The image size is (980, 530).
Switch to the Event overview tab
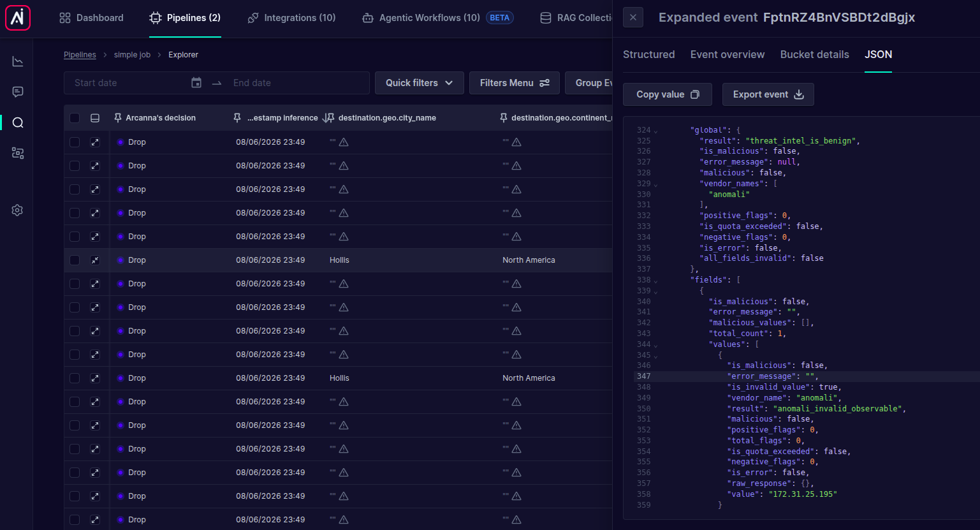[x=728, y=54]
